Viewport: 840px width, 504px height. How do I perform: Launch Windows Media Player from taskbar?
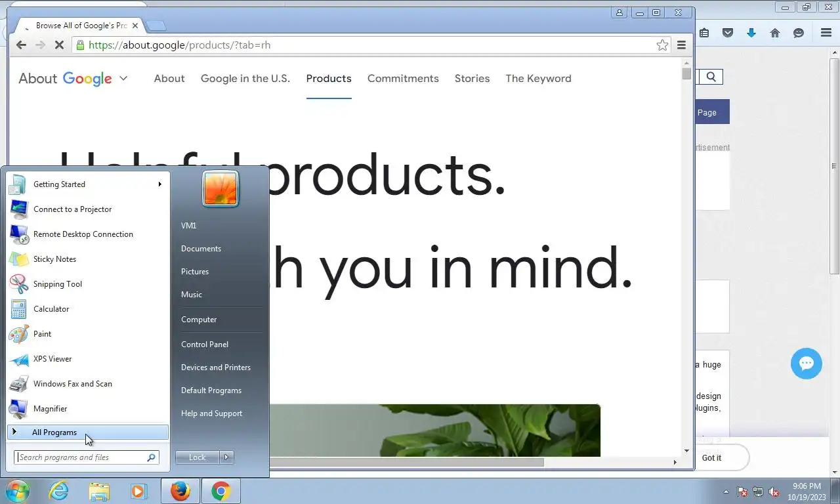point(138,491)
